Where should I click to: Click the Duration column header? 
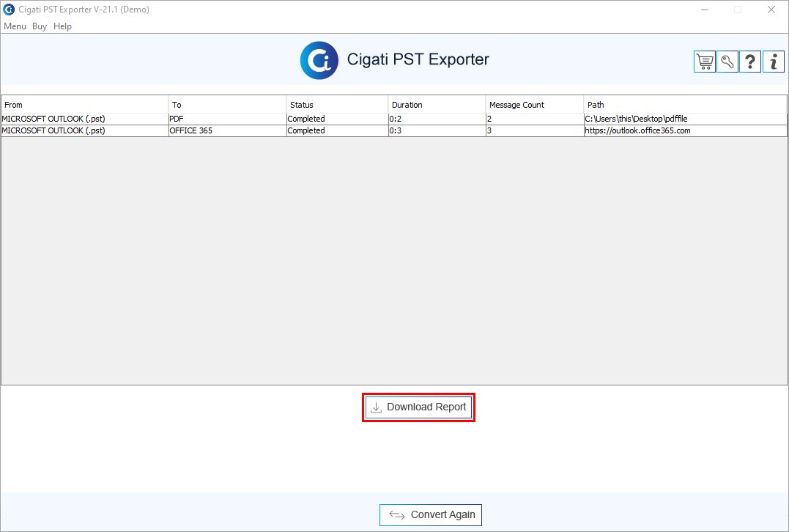pos(437,105)
